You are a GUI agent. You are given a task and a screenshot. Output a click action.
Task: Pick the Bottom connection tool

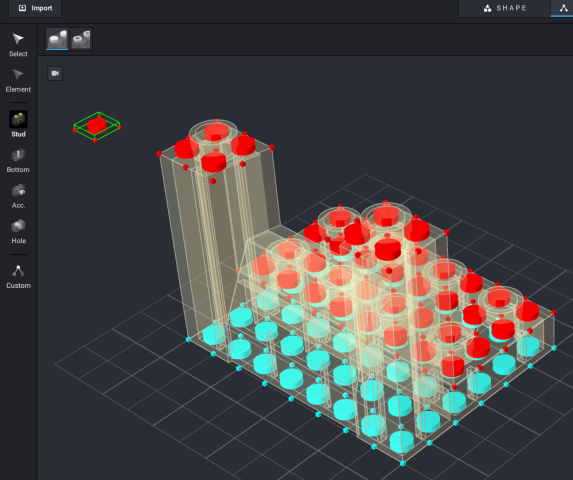point(18,160)
